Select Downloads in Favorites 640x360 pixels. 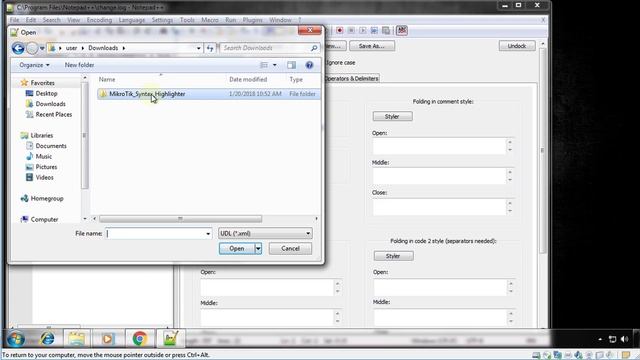50,104
